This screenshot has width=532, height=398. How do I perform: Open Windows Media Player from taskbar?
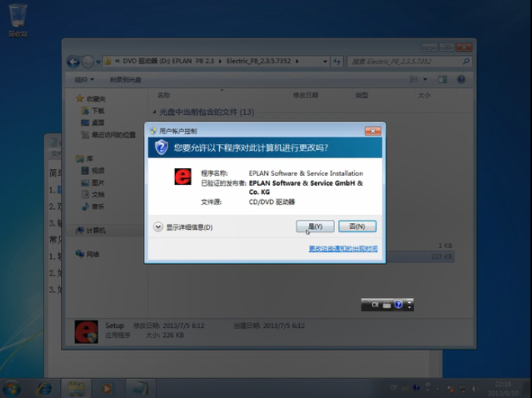click(x=107, y=389)
